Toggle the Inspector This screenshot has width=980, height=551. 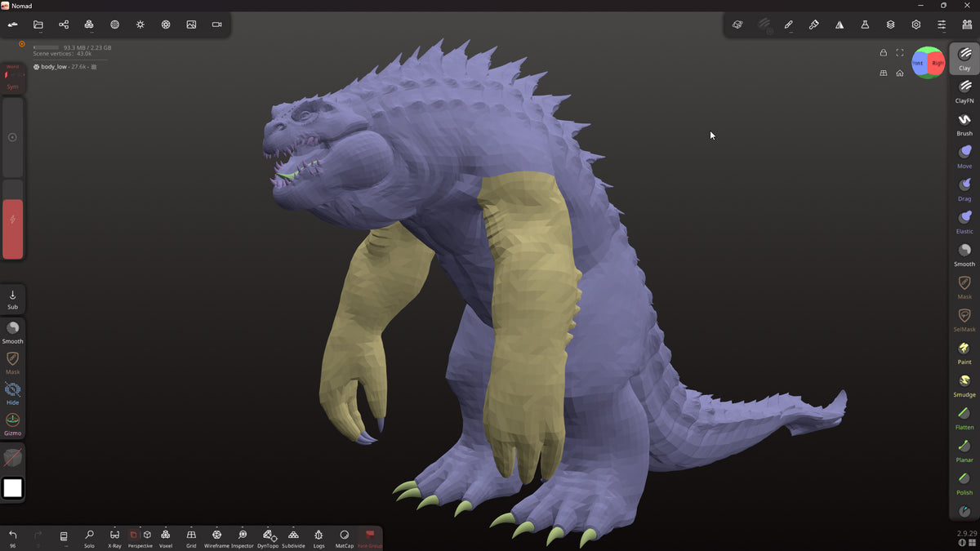(x=243, y=538)
